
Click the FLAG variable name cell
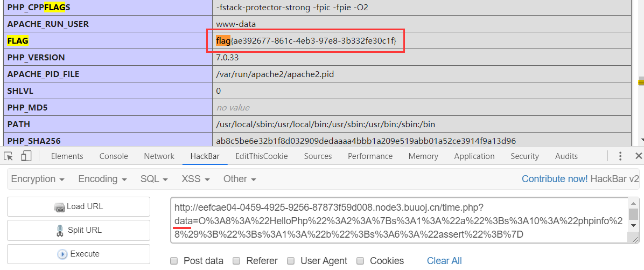click(108, 40)
